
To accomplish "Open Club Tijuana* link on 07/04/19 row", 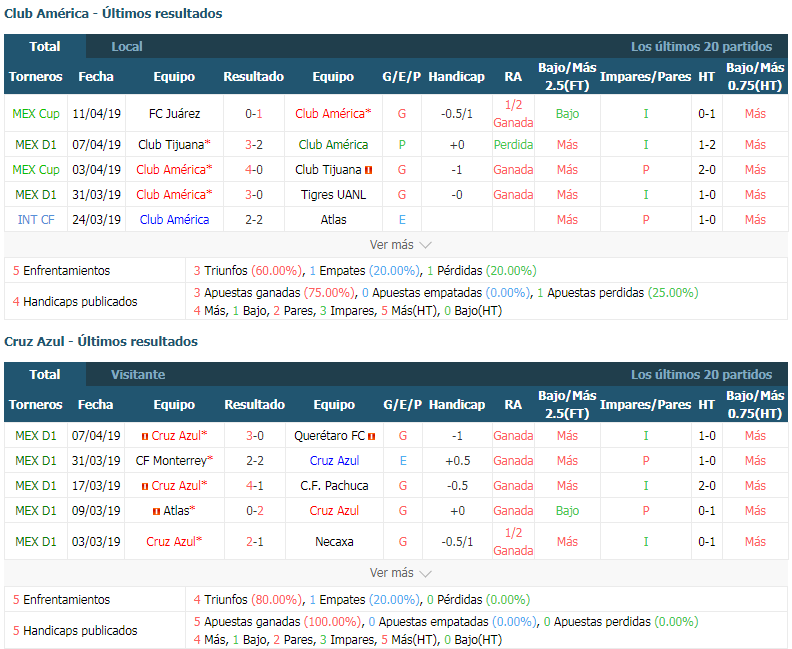I will [x=174, y=144].
